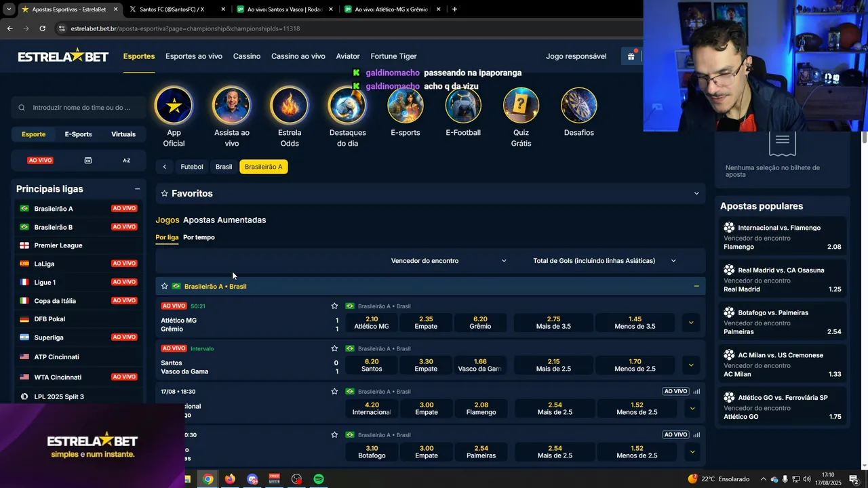This screenshot has width=868, height=488.
Task: Open the Destaques do dia icon
Action: click(x=347, y=106)
